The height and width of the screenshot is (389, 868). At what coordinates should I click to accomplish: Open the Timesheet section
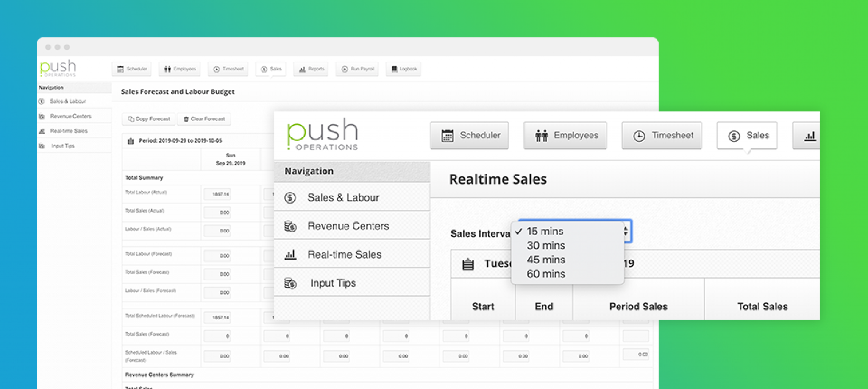(x=661, y=135)
